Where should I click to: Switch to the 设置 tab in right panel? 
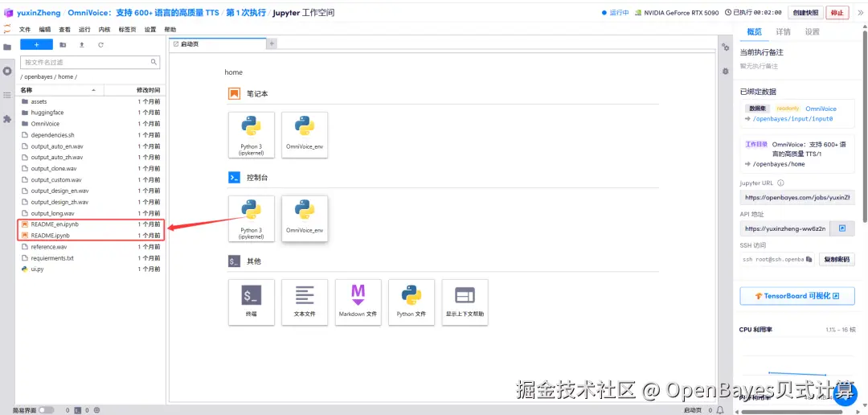pos(812,32)
